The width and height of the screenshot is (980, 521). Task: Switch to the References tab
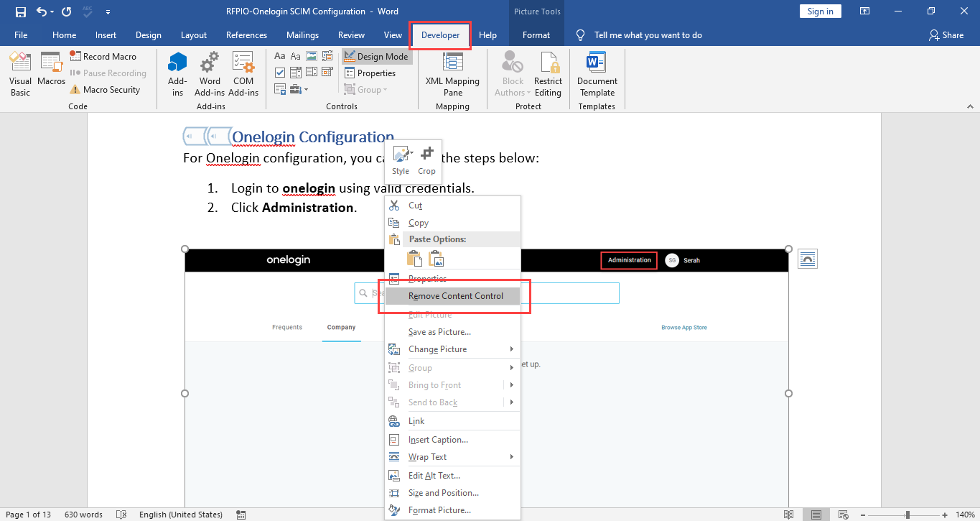[x=246, y=34]
